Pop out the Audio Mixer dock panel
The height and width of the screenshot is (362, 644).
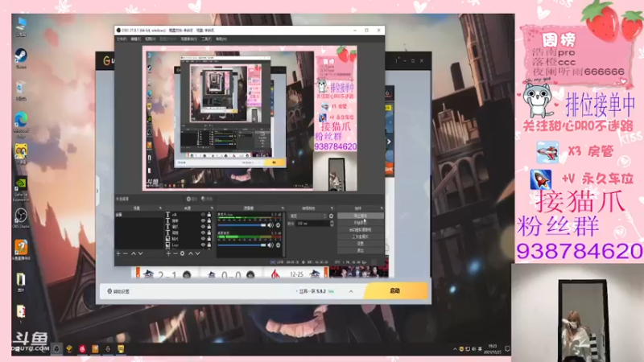pos(283,208)
